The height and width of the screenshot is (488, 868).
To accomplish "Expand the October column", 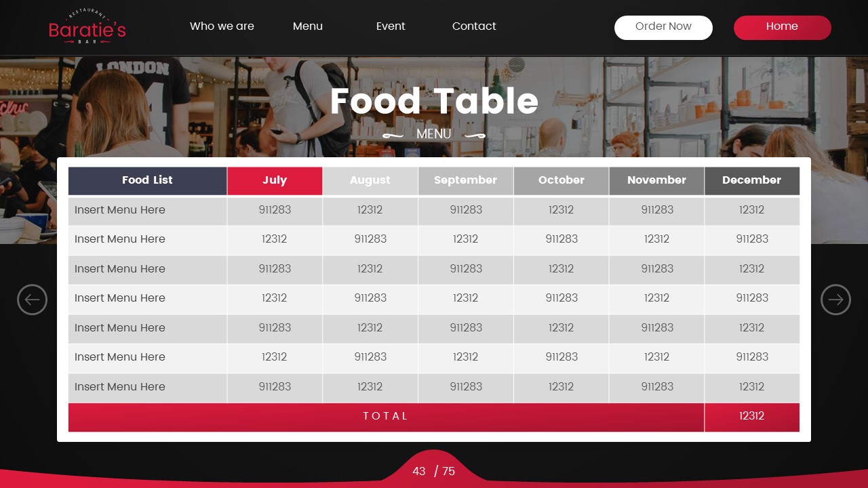I will coord(561,180).
